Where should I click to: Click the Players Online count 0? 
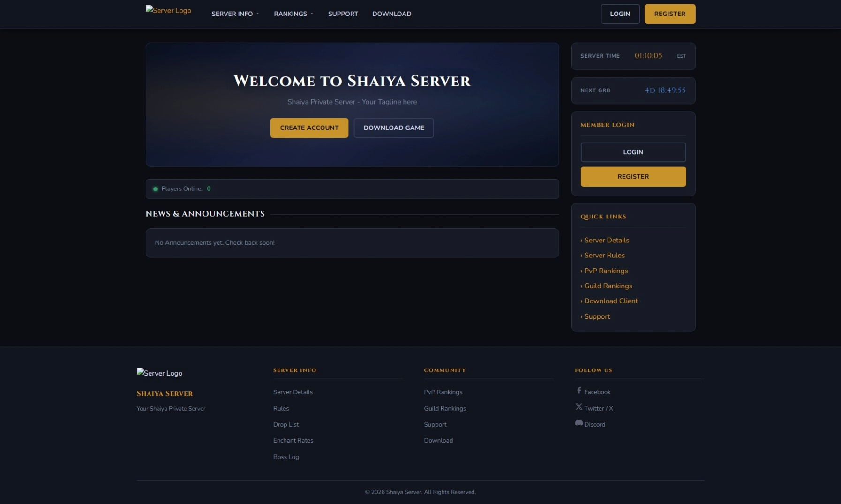pyautogui.click(x=209, y=188)
